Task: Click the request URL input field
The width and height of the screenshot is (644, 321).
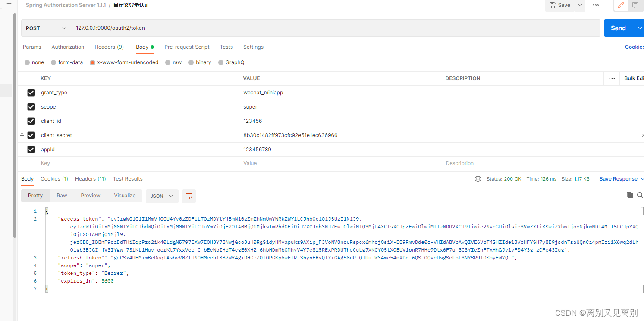Action: [x=336, y=28]
